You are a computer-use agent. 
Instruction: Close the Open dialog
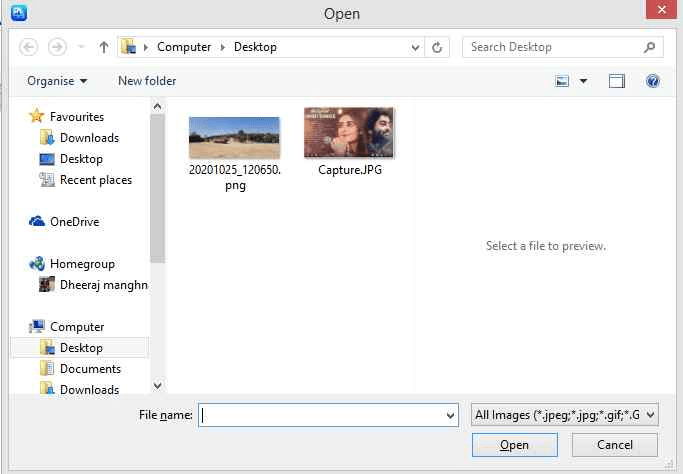coord(661,9)
